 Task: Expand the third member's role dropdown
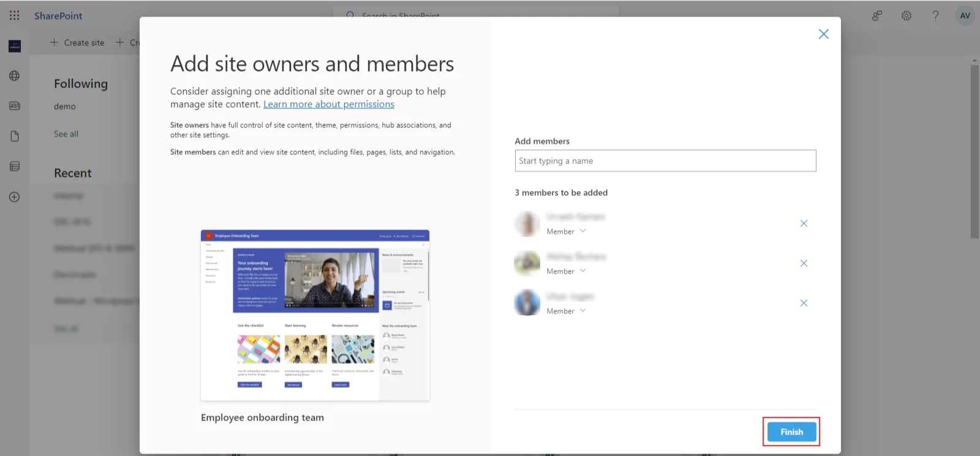(567, 311)
